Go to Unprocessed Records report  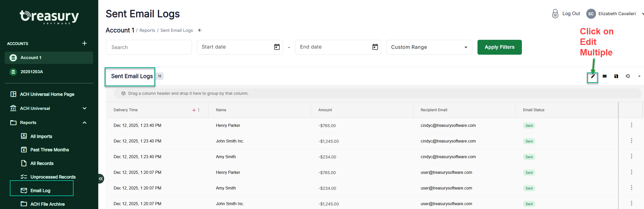(x=53, y=177)
